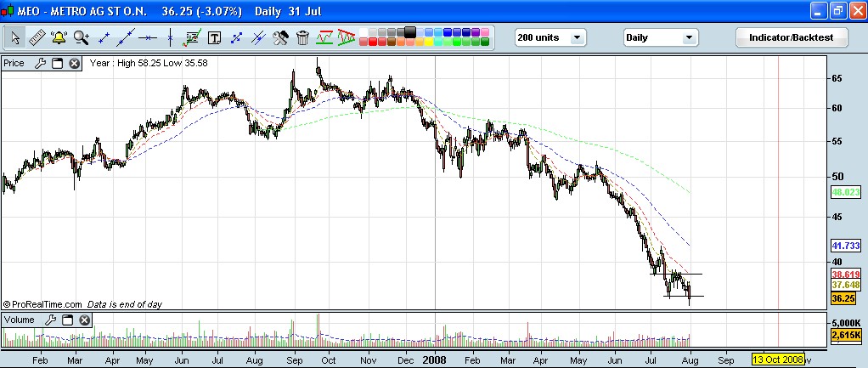Open the chart with line overlay tool

[192, 37]
